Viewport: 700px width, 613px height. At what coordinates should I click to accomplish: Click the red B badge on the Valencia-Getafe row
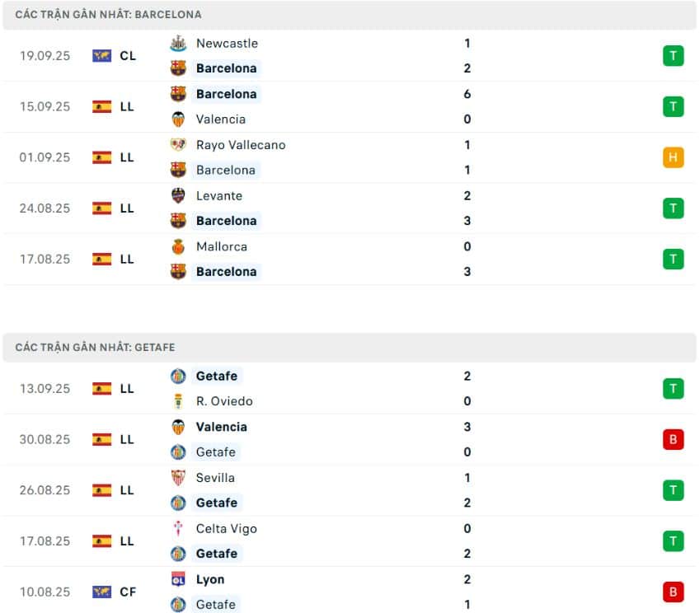point(674,439)
